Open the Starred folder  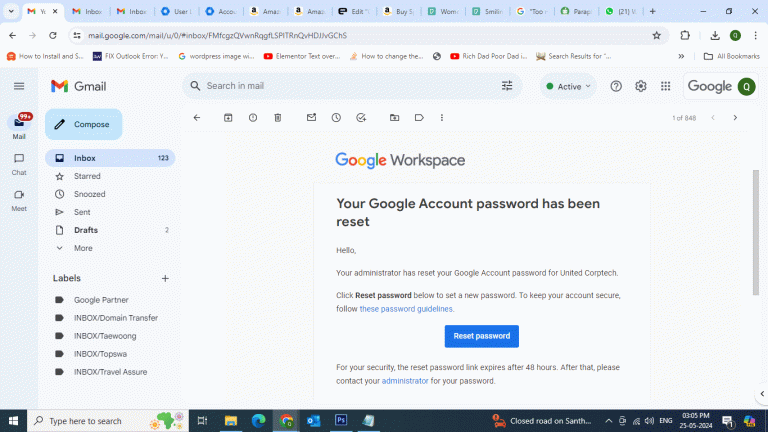click(x=87, y=176)
